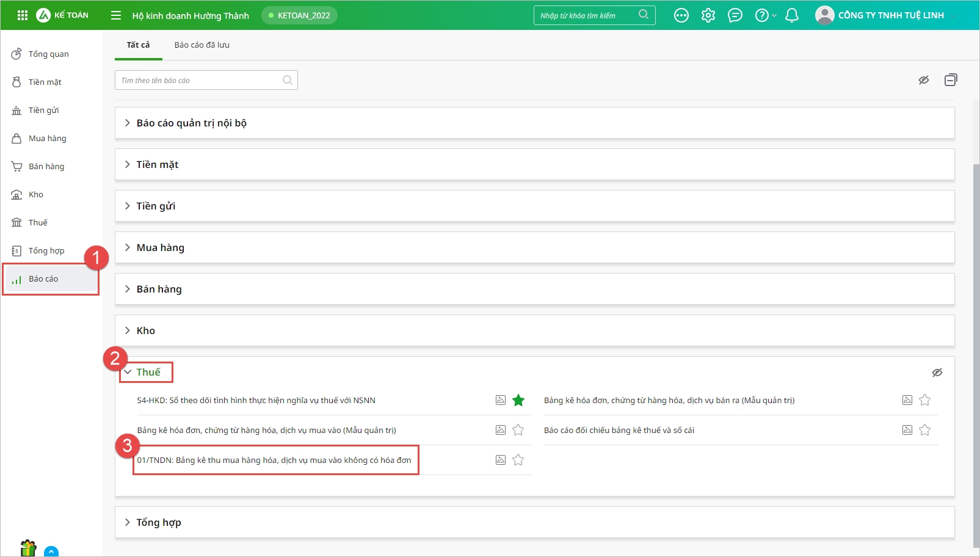Switch to Báo cáo đã lưu tab
This screenshot has width=980, height=557.
coord(202,45)
